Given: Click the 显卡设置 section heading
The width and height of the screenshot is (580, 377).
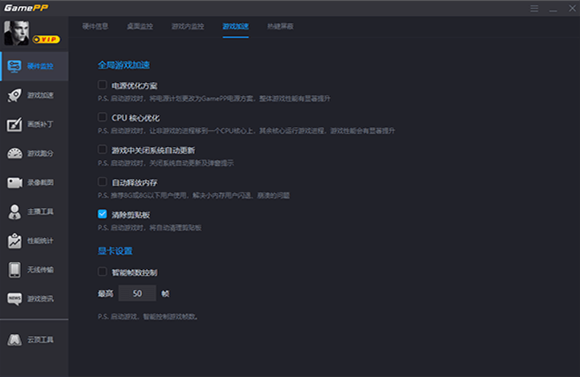Looking at the screenshot, I should 115,251.
